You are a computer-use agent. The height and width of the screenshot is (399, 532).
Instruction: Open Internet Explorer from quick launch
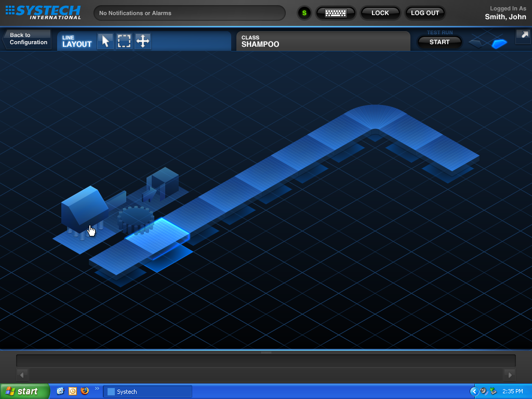[x=60, y=391]
